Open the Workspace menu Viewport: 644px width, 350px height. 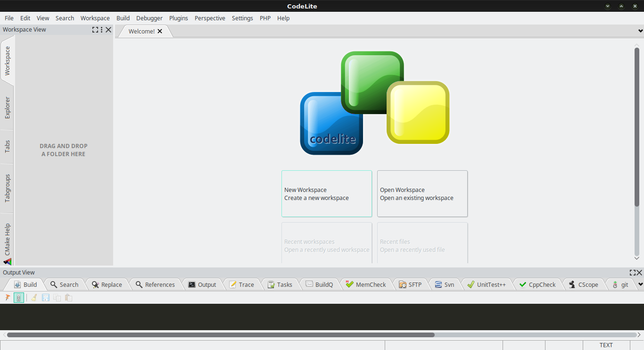pyautogui.click(x=95, y=18)
